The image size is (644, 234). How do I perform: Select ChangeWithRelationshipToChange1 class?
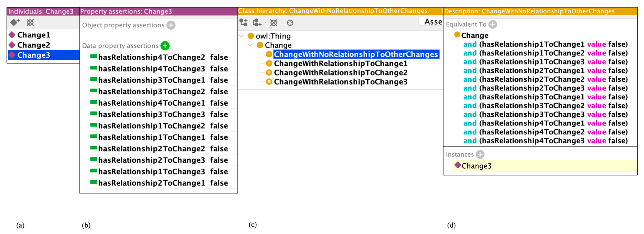point(341,64)
